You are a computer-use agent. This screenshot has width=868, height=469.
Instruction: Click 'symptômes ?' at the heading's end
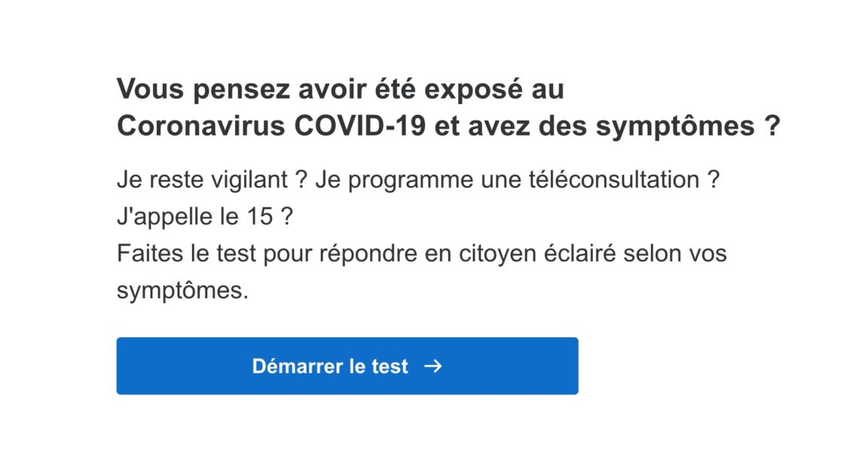[687, 126]
